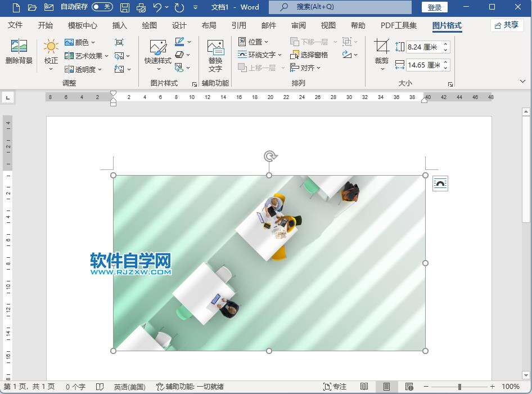This screenshot has height=394, width=532.
Task: Open the 插入 (Insert) ribbon tab
Action: coord(120,25)
